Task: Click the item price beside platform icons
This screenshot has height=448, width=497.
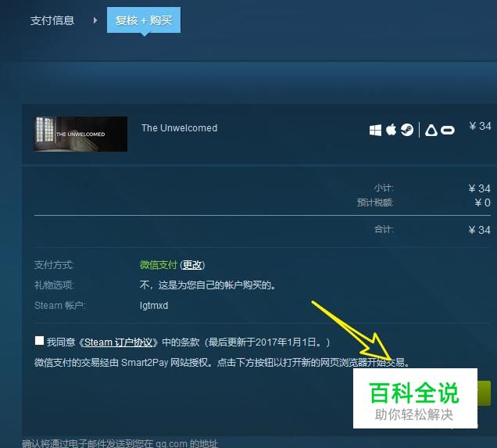Action: click(481, 126)
